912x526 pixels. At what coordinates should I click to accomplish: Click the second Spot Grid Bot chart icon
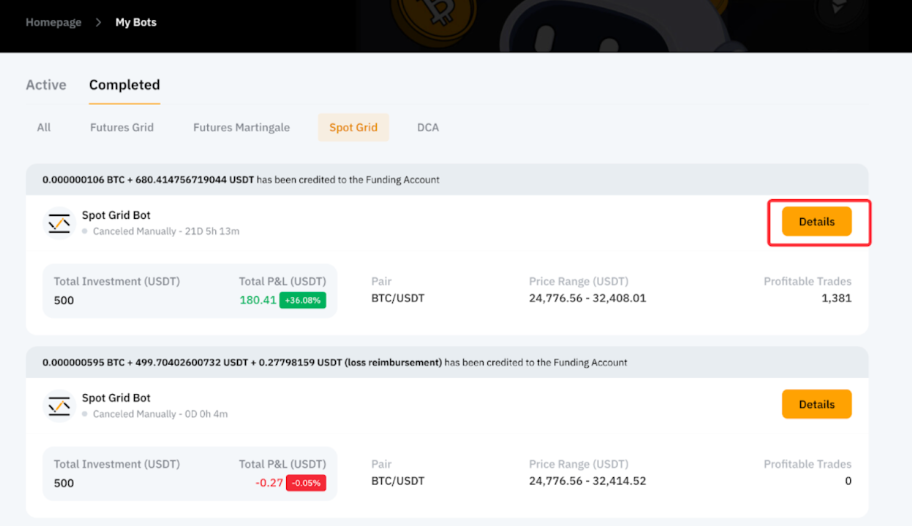tap(60, 405)
